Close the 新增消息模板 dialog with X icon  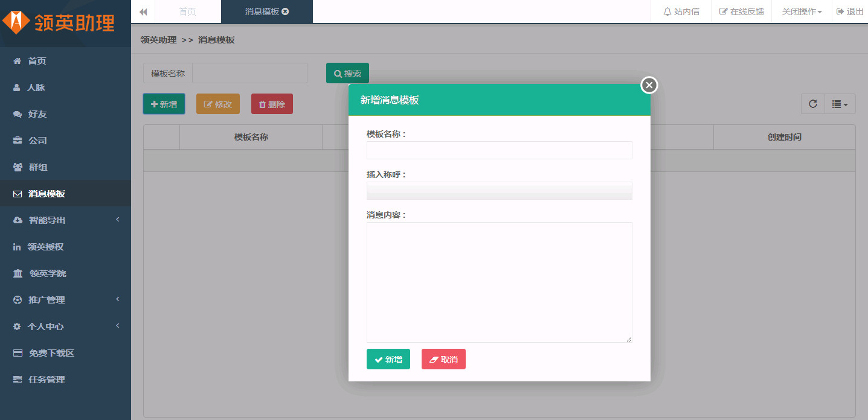coord(649,86)
